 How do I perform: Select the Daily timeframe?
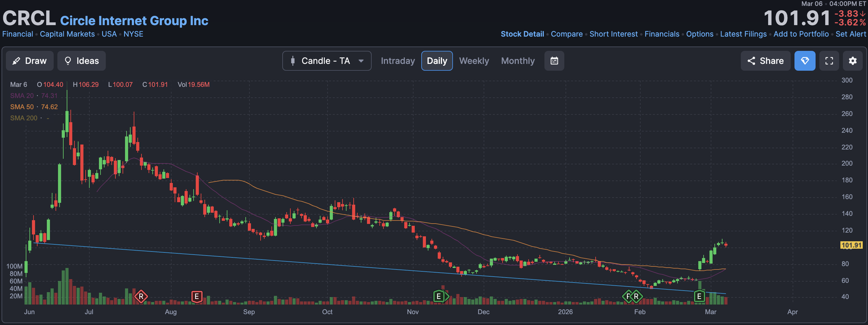(437, 60)
